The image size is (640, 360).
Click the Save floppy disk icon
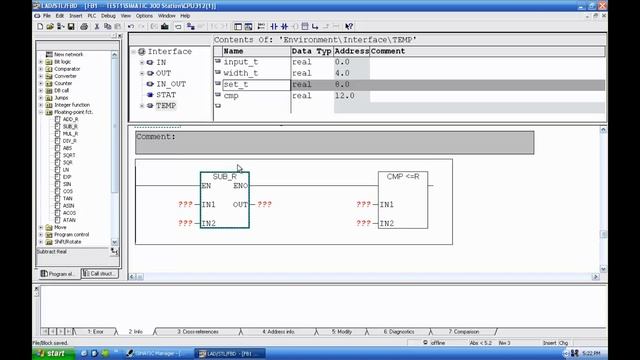tap(71, 27)
